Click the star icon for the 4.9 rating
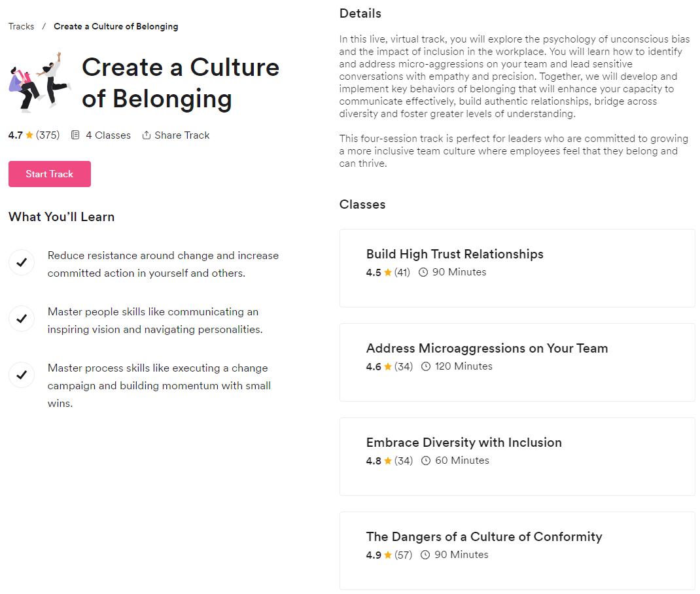Viewport: 700px width, 594px height. [388, 555]
